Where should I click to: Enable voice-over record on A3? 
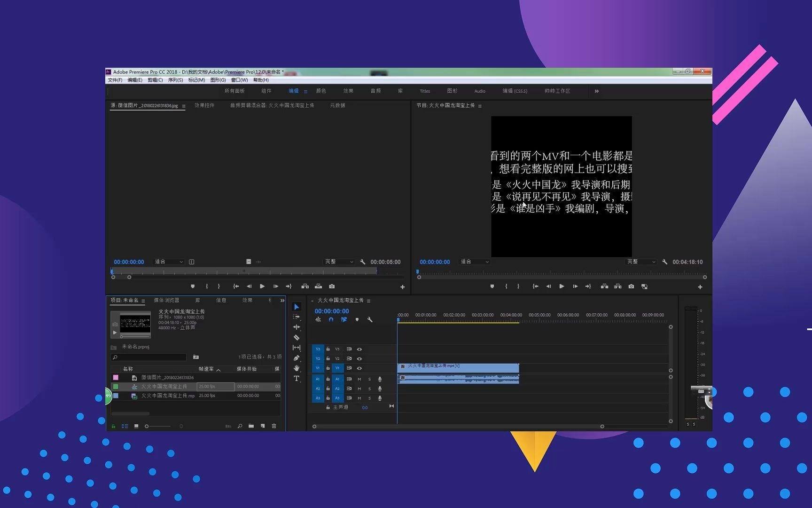(380, 398)
